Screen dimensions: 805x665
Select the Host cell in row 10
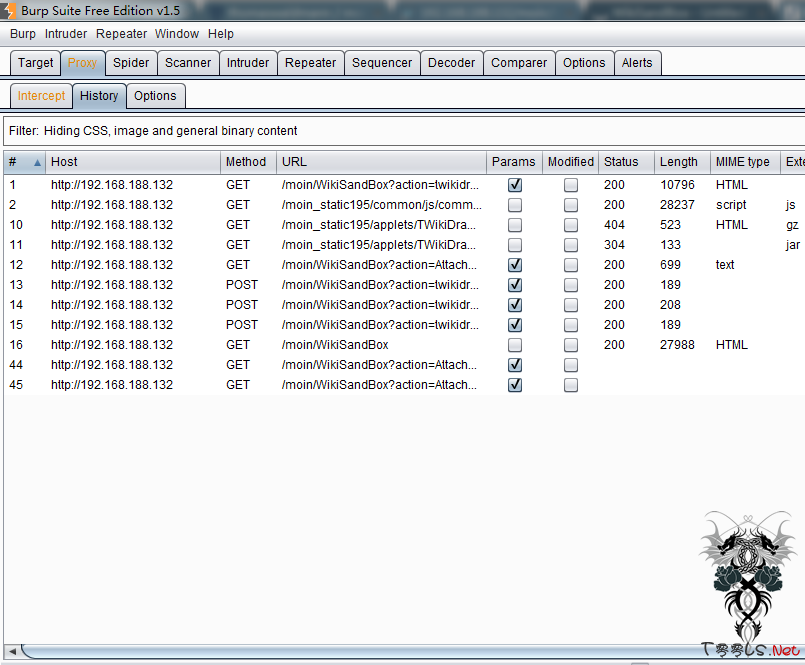click(x=112, y=225)
